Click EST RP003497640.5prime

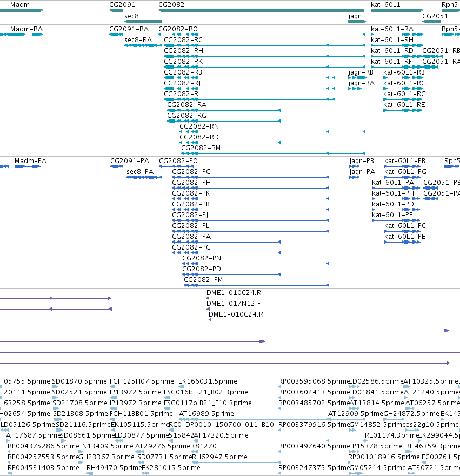pyautogui.click(x=314, y=446)
